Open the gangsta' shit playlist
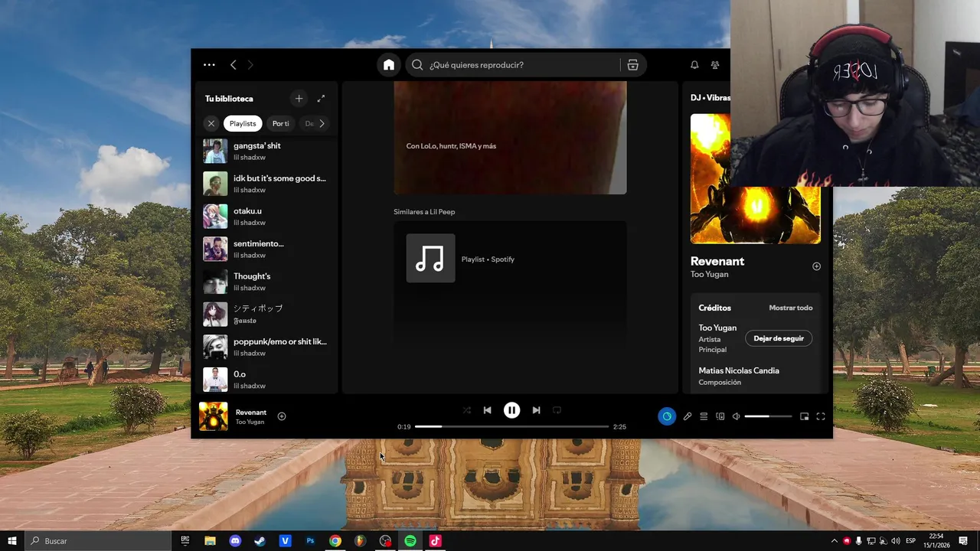 266,151
